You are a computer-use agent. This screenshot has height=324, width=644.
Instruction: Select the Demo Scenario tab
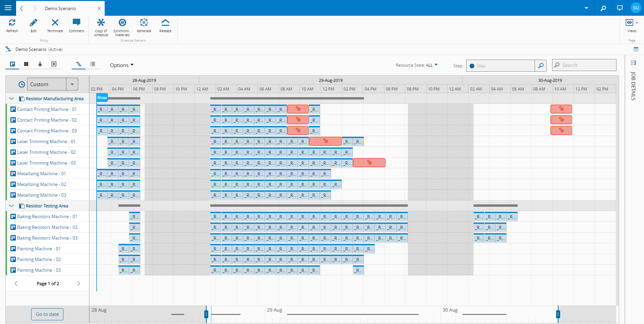[60, 8]
